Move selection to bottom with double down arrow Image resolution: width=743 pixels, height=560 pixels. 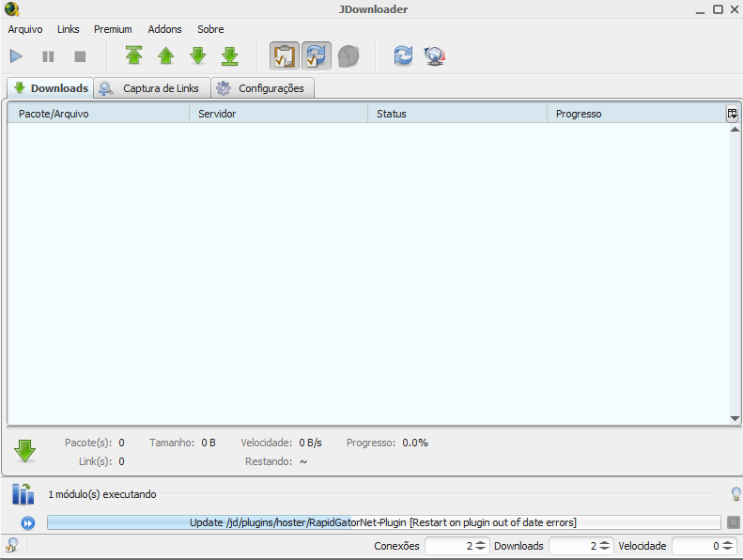(x=230, y=56)
